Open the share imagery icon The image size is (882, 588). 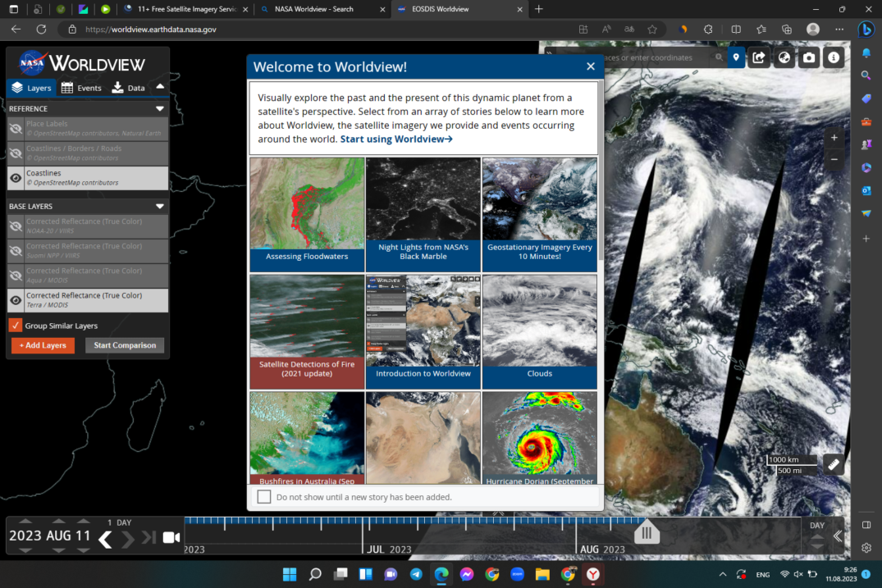[758, 57]
